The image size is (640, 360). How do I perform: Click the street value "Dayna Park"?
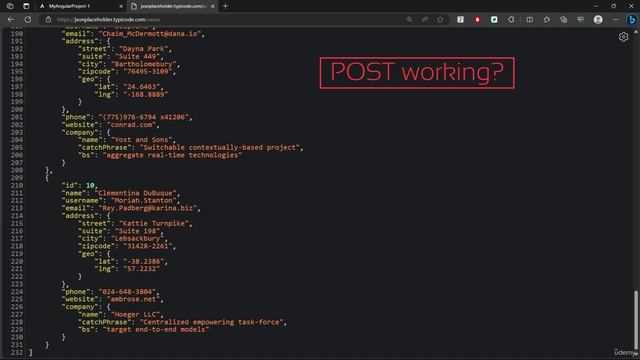(x=143, y=49)
